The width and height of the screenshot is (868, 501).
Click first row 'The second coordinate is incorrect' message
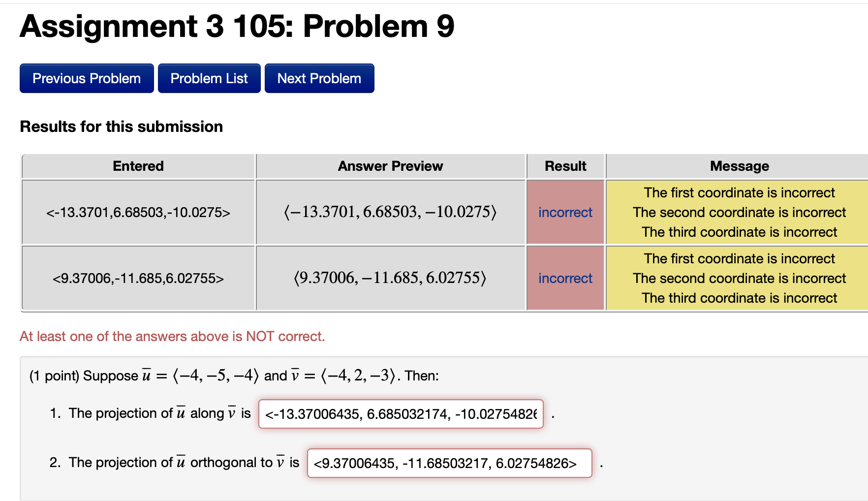point(739,212)
